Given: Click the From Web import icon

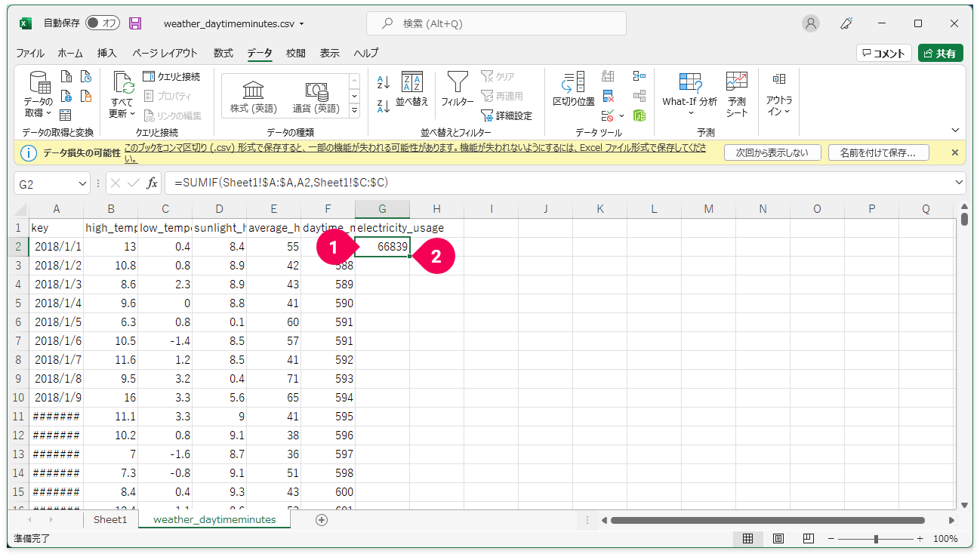Looking at the screenshot, I should [66, 96].
